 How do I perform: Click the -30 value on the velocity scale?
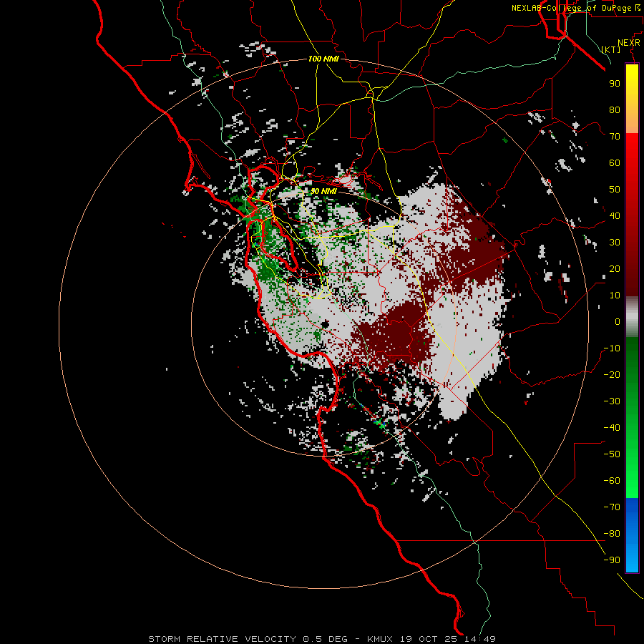click(612, 401)
